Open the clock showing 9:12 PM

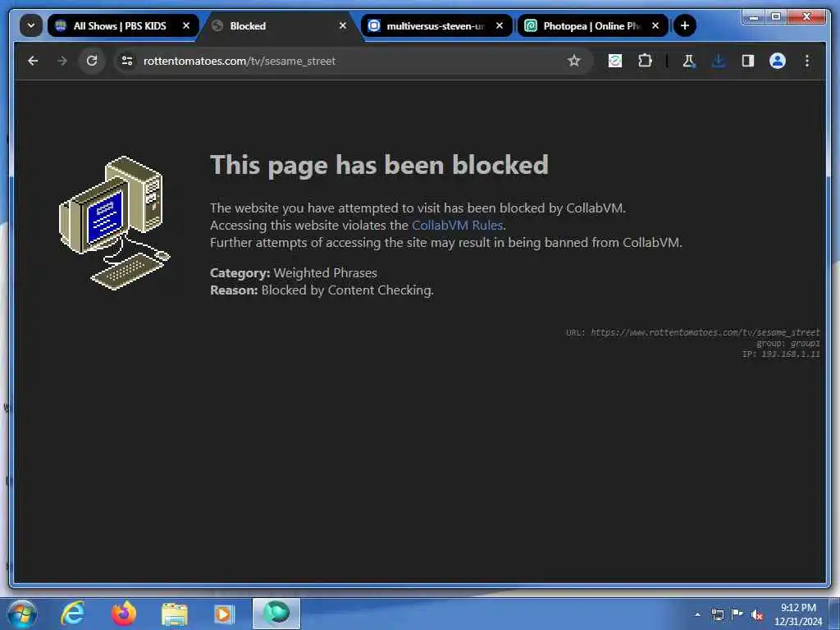798,614
